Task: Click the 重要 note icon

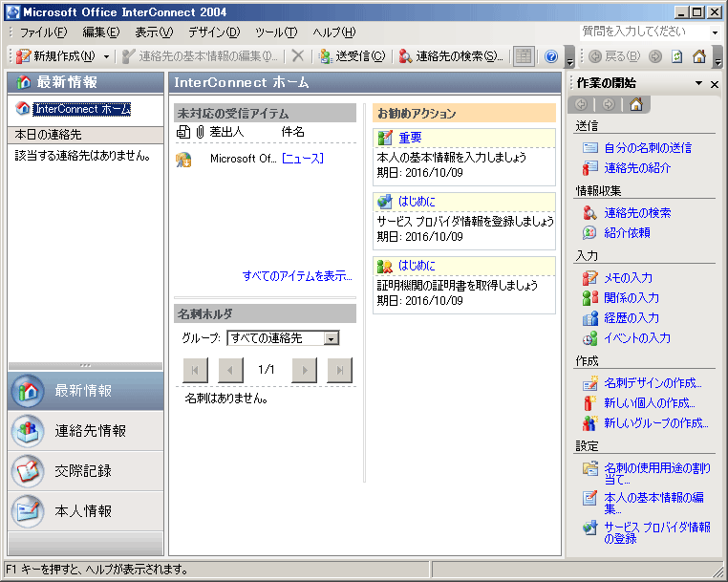Action: (385, 138)
